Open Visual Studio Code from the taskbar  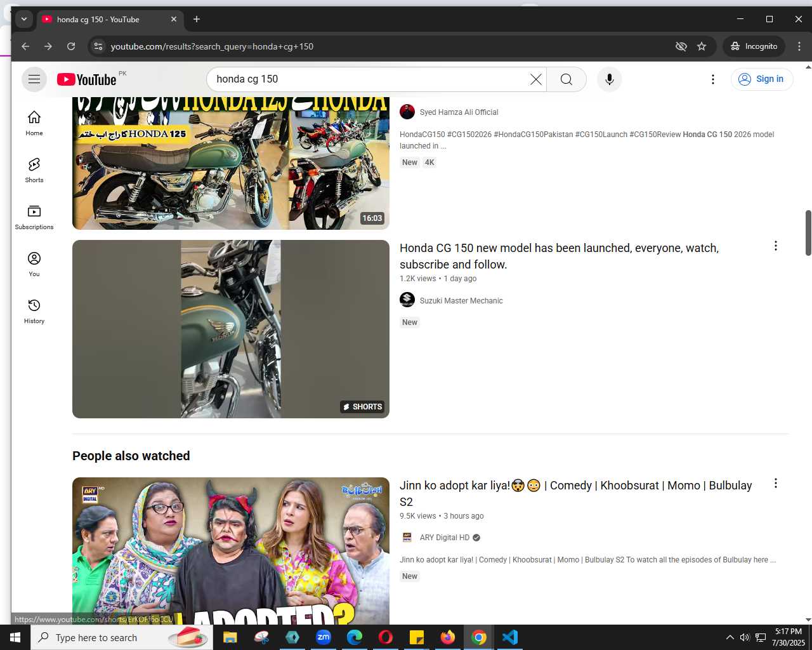pos(510,637)
